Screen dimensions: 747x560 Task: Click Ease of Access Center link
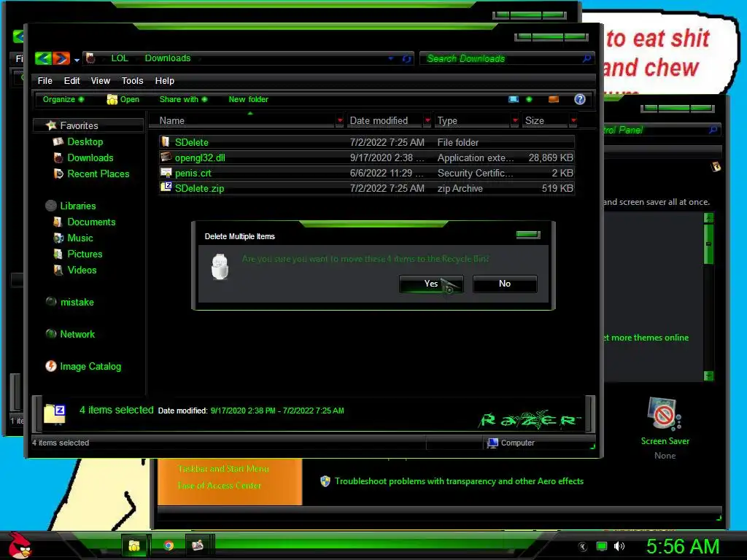coord(219,486)
